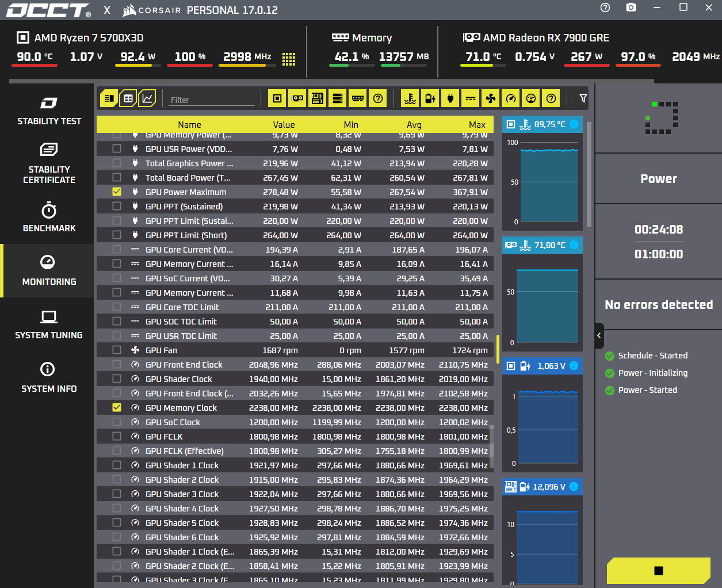Open info on the 89,75 °C graph
722x588 pixels.
574,124
